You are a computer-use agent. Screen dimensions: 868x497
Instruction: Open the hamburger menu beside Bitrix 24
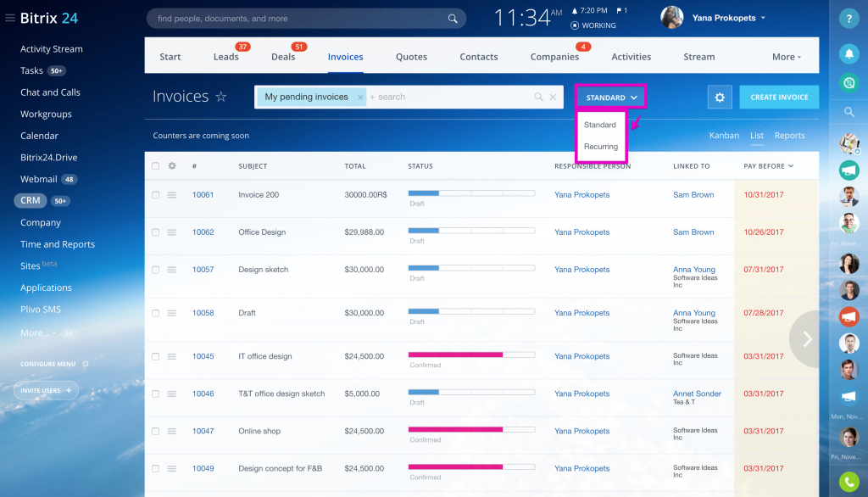tap(10, 19)
